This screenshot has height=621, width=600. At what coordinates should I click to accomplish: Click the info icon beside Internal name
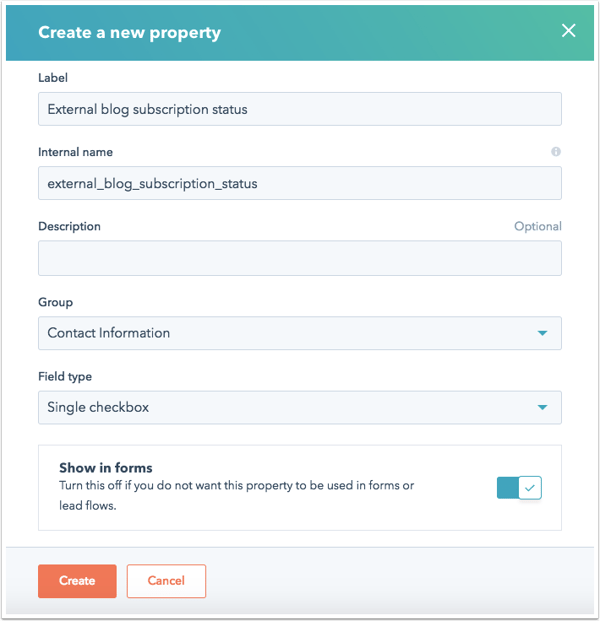(556, 152)
